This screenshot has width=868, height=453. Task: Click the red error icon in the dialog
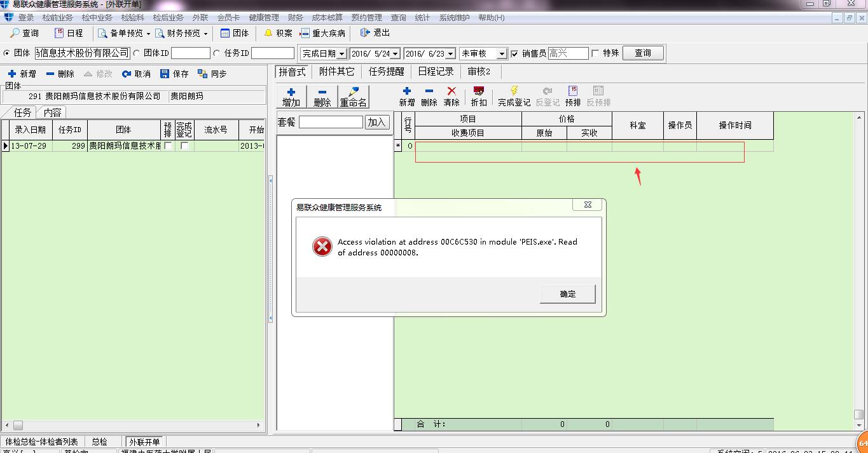click(322, 247)
